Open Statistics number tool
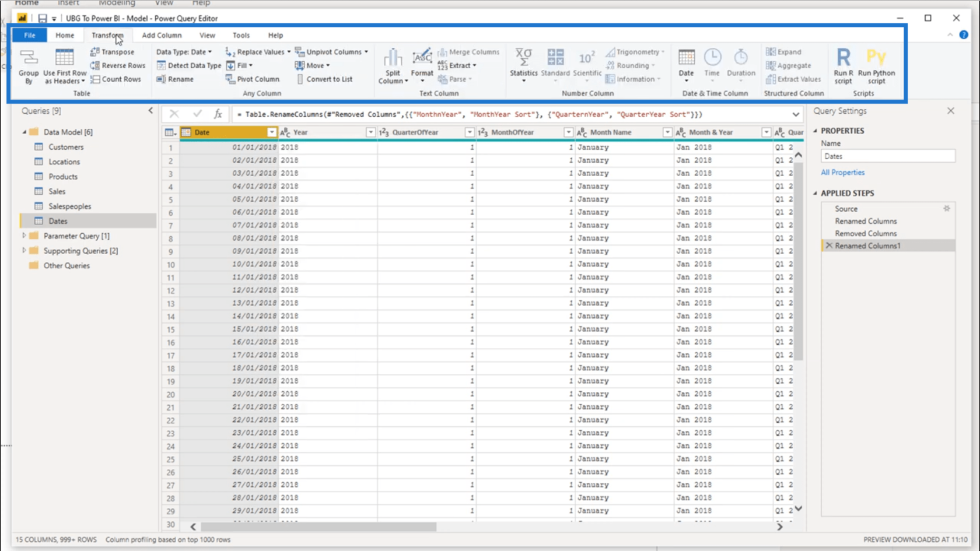Image resolution: width=980 pixels, height=551 pixels. point(523,65)
